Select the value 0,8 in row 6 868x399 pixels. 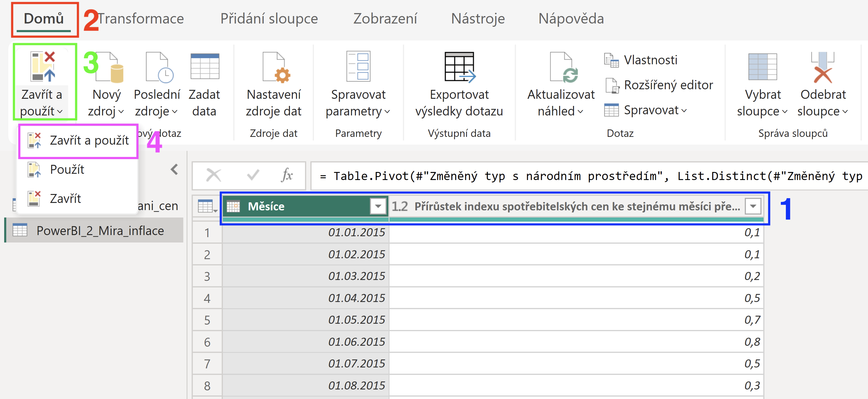(x=576, y=342)
